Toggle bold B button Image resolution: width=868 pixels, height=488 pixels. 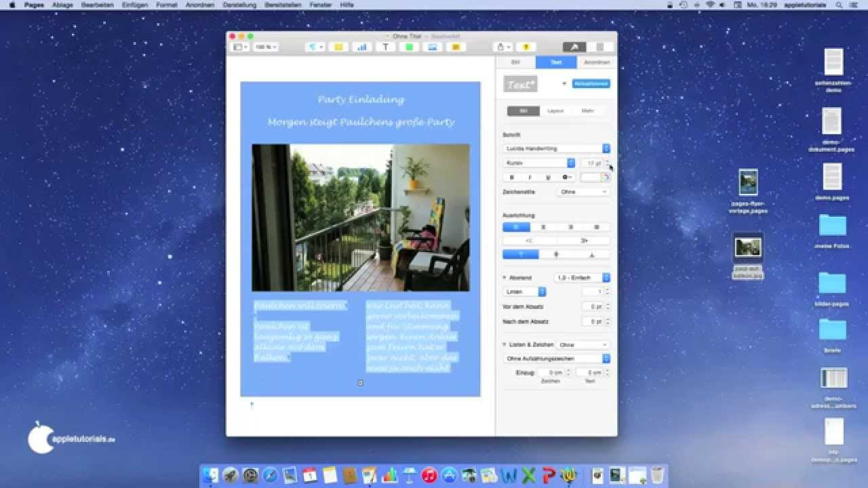click(x=511, y=178)
